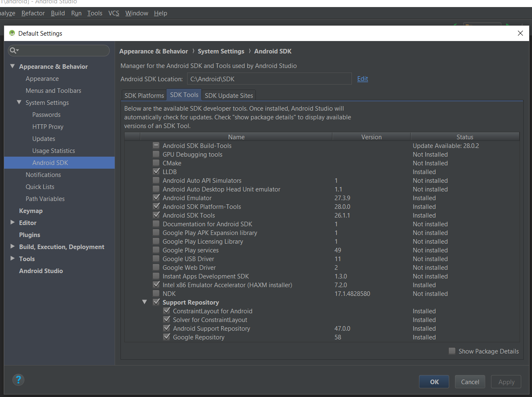532x397 pixels.
Task: Open the Refactor menu
Action: pos(33,13)
